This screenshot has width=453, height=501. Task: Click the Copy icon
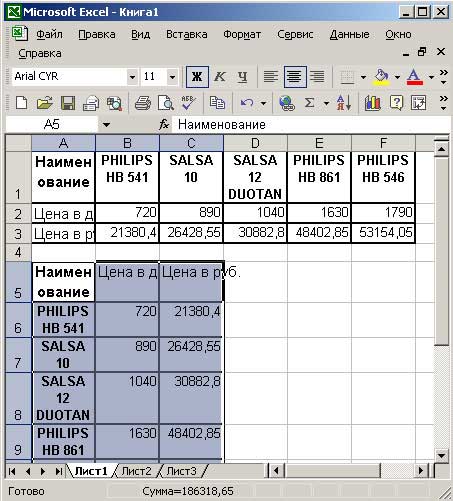coord(217,103)
